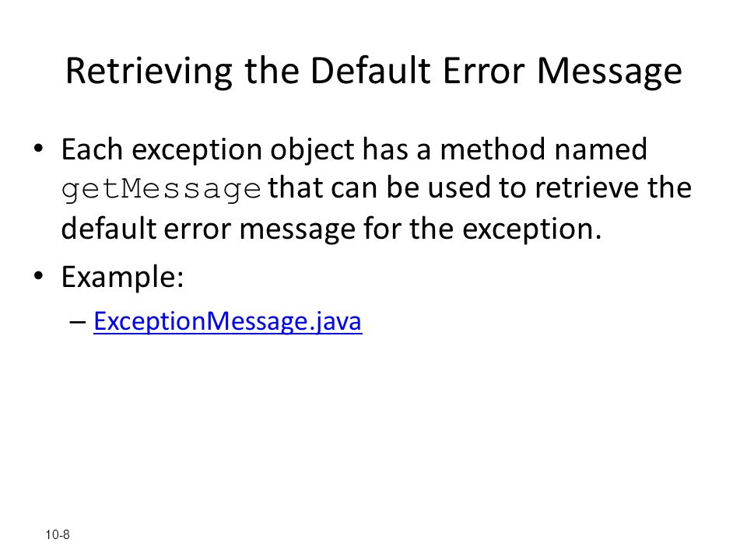This screenshot has height=560, width=747.
Task: Click the words 'retrieve the' in the bullet
Action: 613,187
